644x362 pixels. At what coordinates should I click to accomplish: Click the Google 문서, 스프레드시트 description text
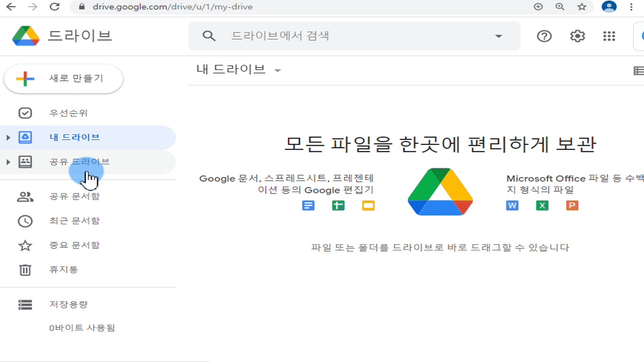[x=287, y=184]
